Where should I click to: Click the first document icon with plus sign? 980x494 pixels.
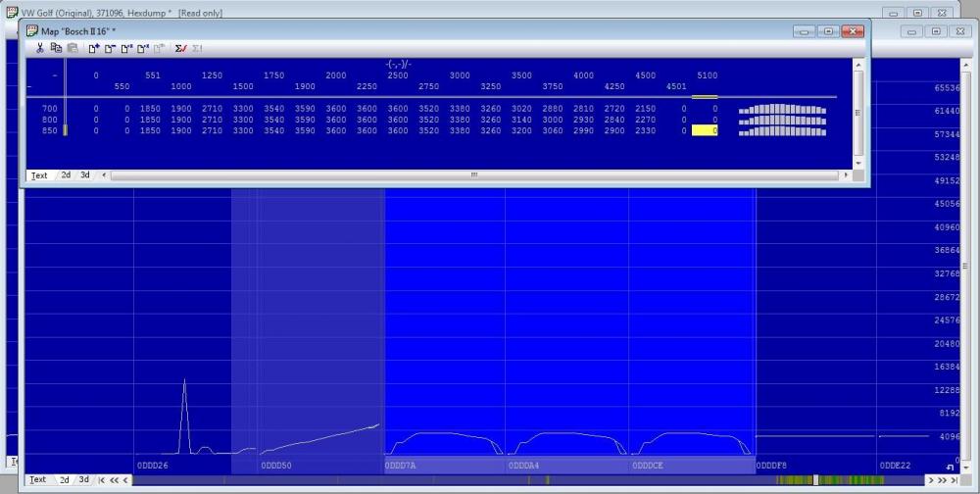[x=94, y=48]
